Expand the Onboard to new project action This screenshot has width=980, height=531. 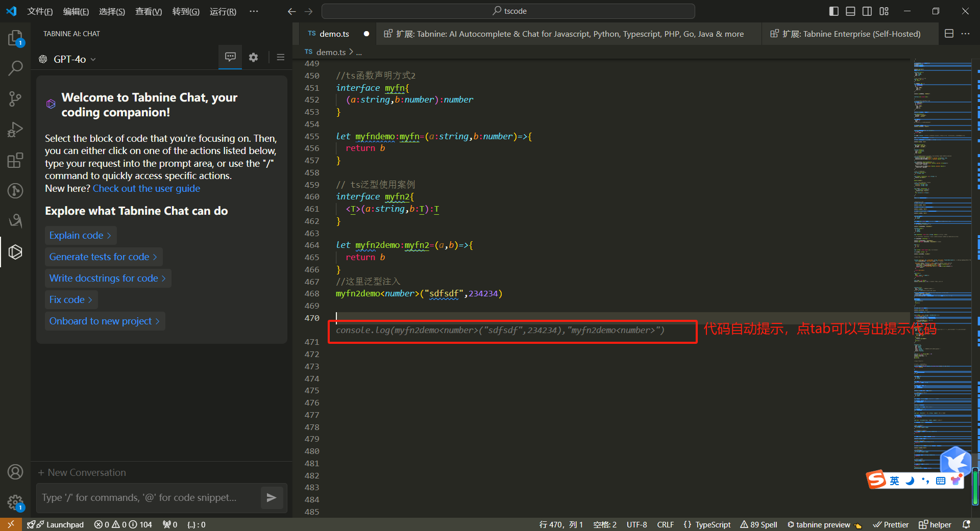click(105, 321)
